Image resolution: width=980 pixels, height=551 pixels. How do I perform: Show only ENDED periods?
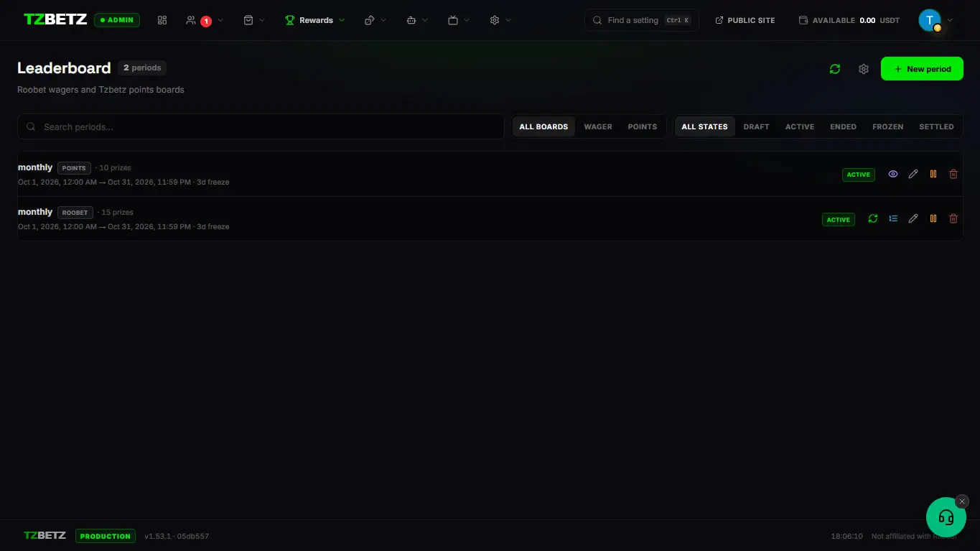[x=843, y=126]
